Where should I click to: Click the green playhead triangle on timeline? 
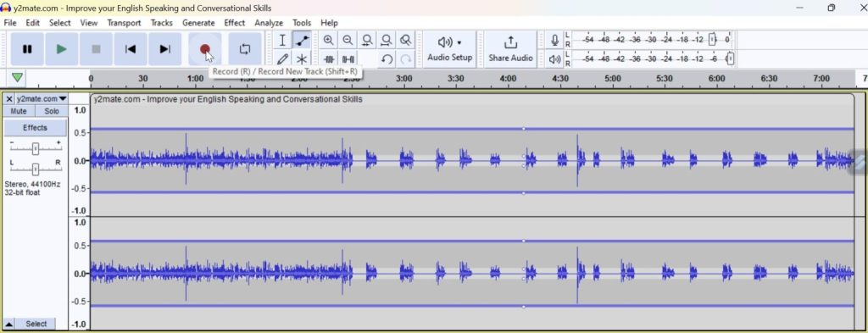coord(18,77)
